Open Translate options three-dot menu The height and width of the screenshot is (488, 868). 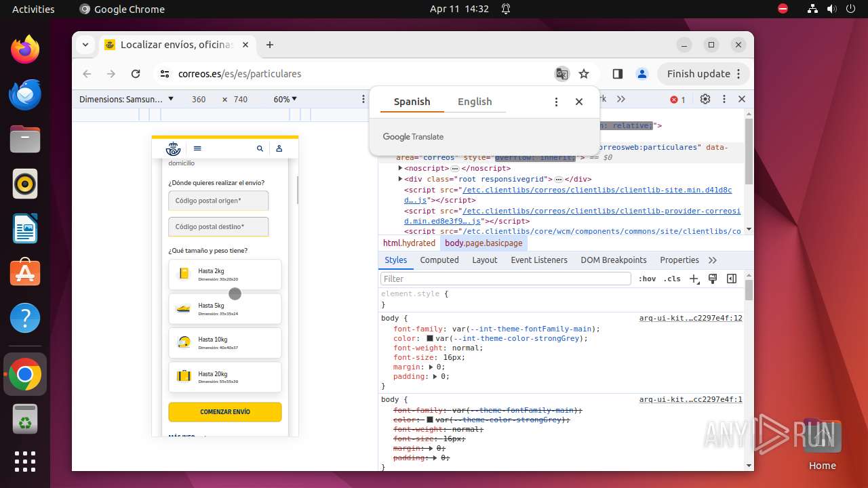tap(556, 102)
